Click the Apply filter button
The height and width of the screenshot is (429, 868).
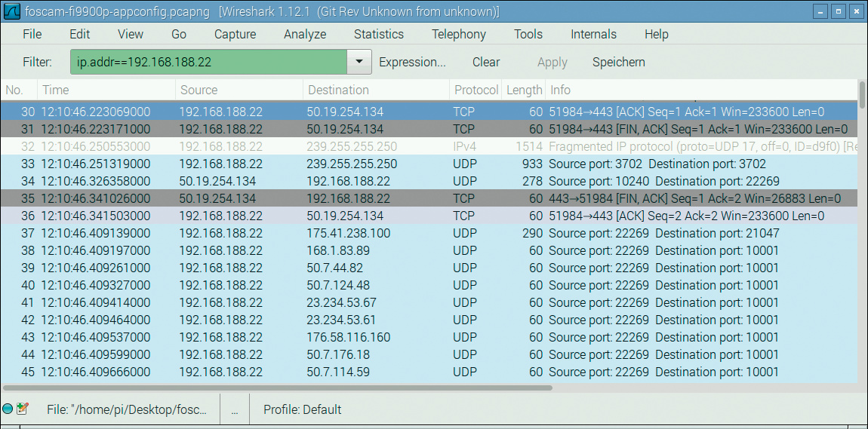(553, 62)
